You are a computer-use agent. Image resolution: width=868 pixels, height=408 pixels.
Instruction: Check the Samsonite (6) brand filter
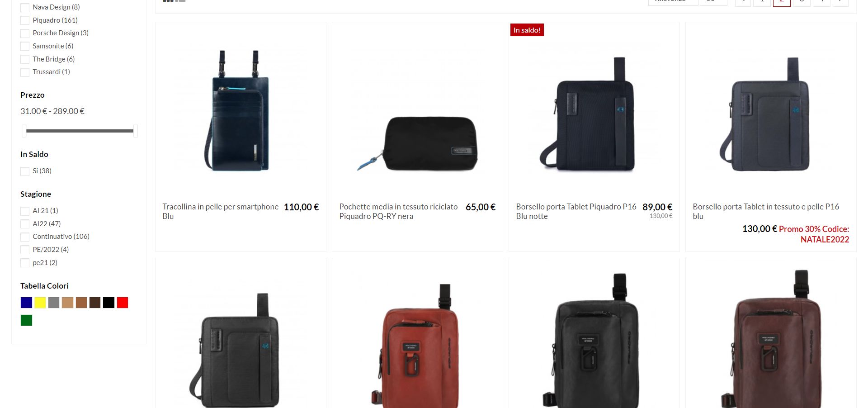(25, 46)
